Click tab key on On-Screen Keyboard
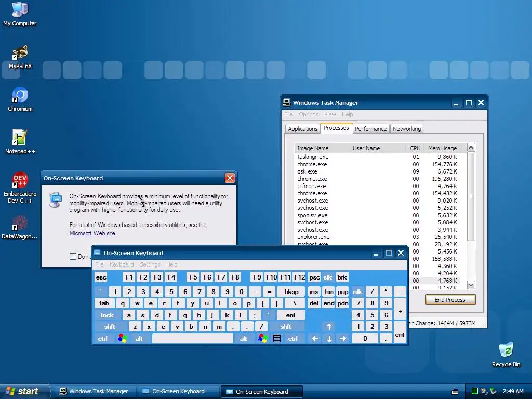 104,303
